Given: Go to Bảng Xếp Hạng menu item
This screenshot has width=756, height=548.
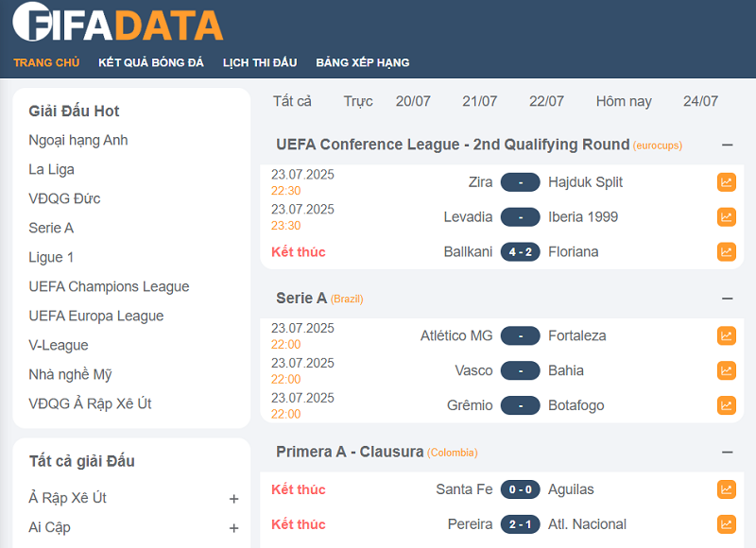Looking at the screenshot, I should pos(363,63).
